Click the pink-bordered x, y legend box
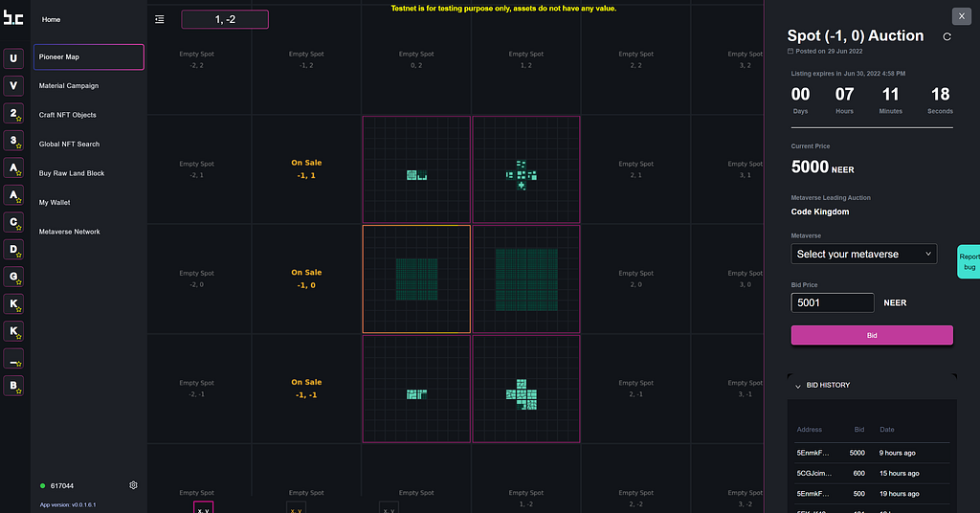Viewport: 980px width, 513px height. [203, 507]
